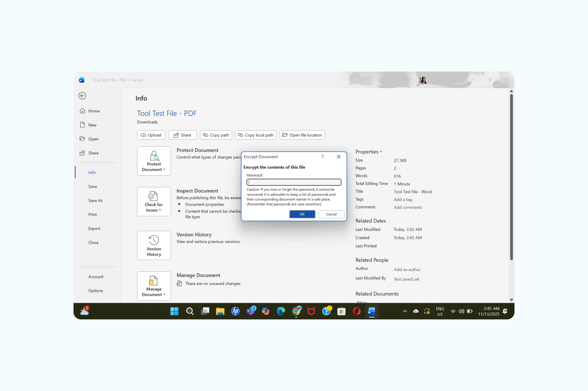Expand the Check for Issues chevron

(x=160, y=210)
